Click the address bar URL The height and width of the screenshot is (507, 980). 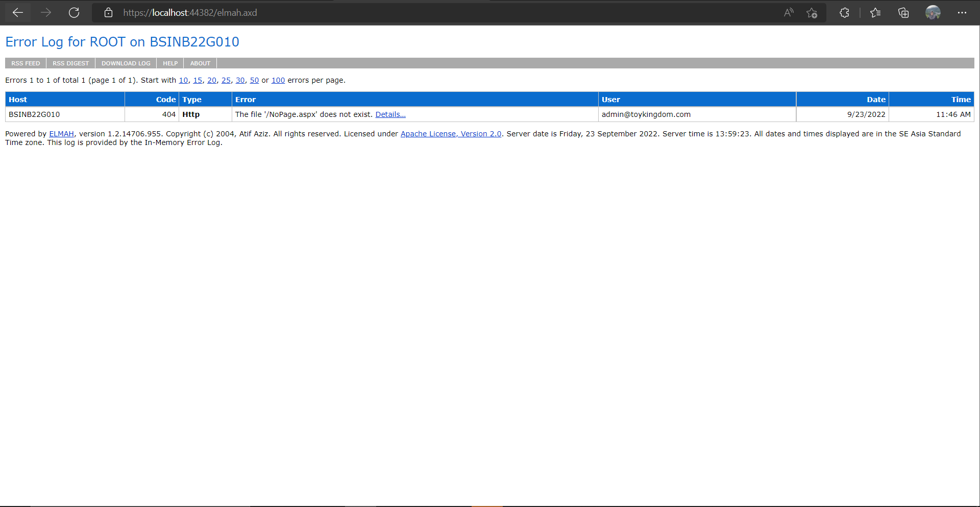point(190,13)
